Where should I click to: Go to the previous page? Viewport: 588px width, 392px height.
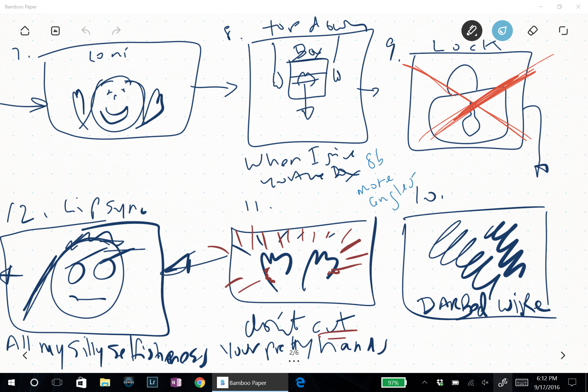point(25,355)
